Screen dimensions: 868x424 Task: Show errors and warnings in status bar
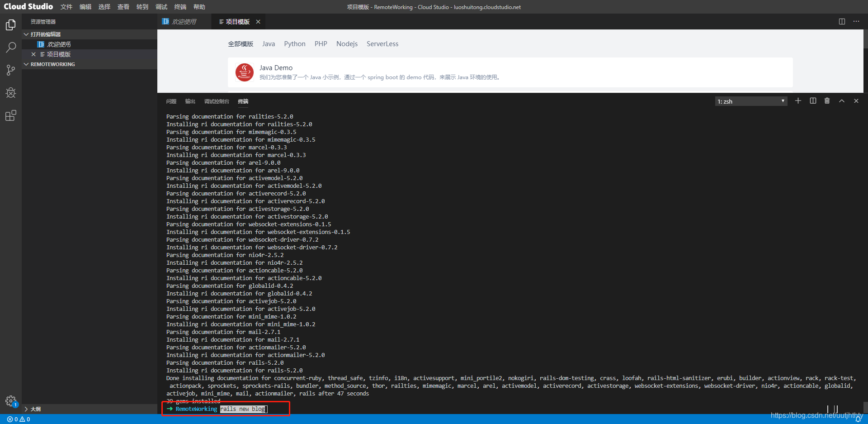pyautogui.click(x=19, y=419)
